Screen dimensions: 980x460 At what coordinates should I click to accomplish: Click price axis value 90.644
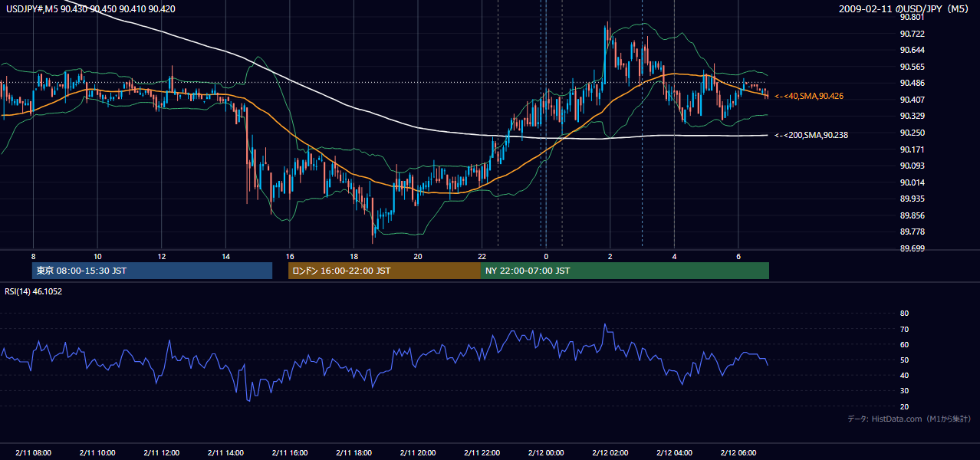click(x=913, y=50)
